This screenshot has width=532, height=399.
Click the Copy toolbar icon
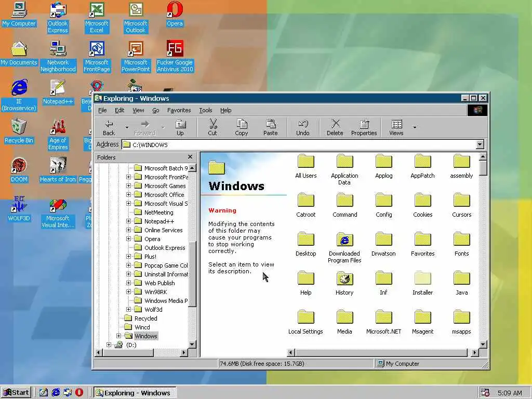[x=242, y=128]
